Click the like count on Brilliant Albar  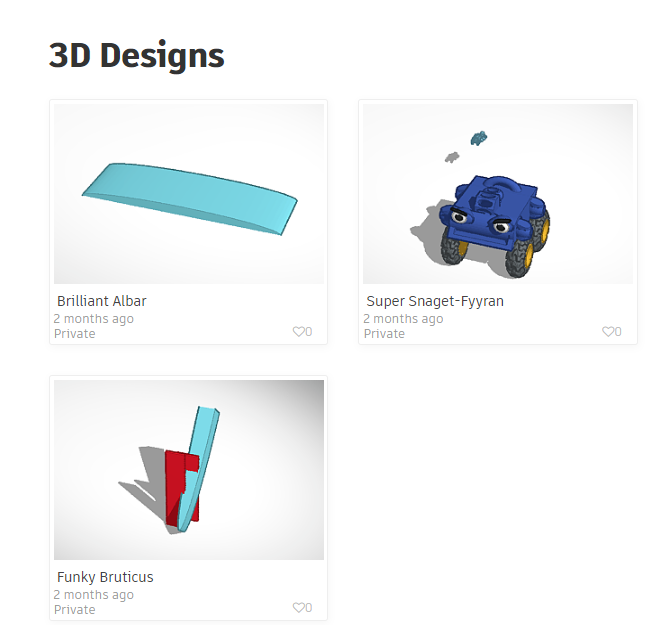(309, 332)
